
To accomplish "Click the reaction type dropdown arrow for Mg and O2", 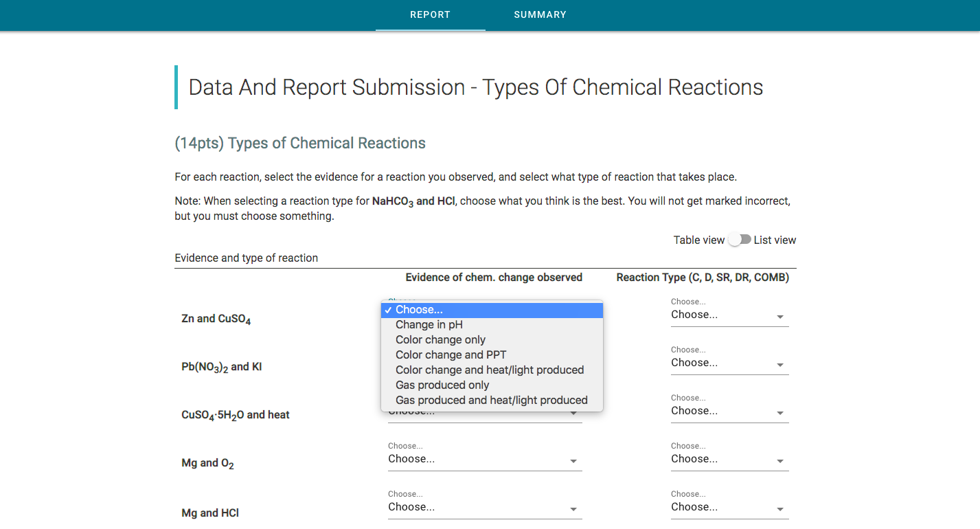I will [780, 460].
